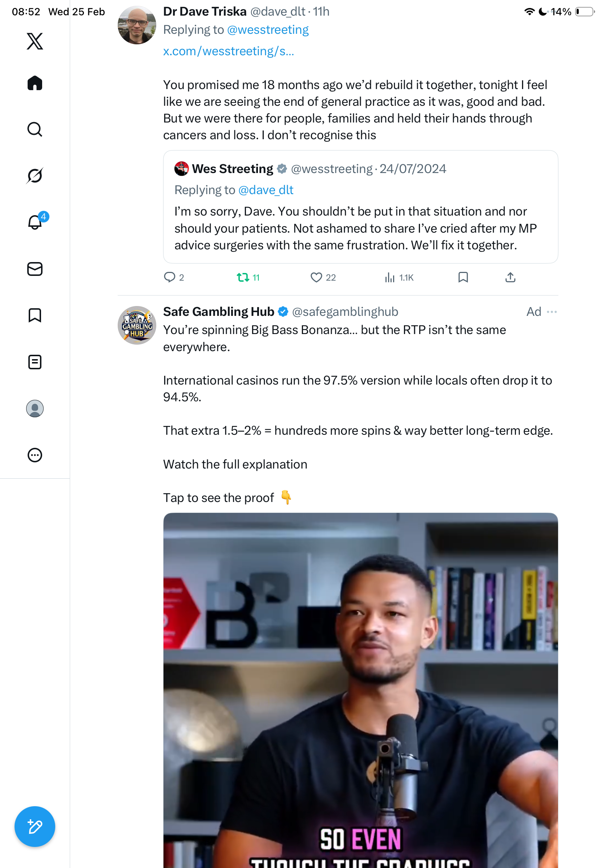Open the X logo home

tap(35, 41)
